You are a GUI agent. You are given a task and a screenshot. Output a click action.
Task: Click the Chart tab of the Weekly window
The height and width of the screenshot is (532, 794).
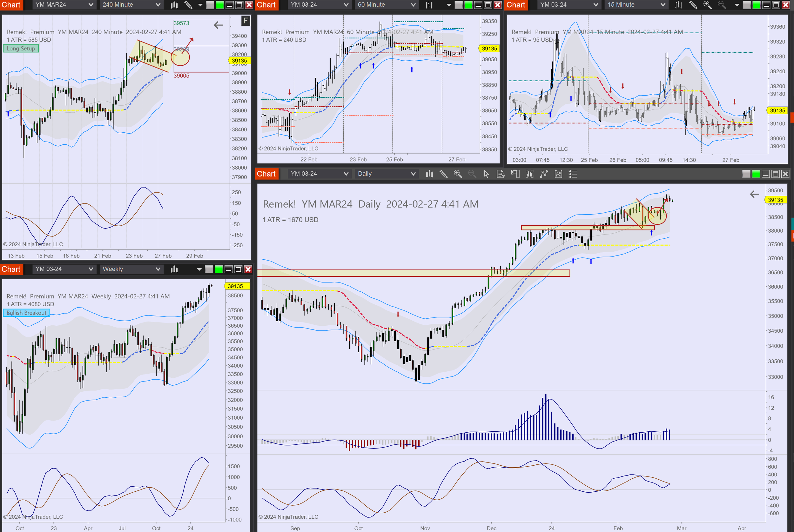pyautogui.click(x=11, y=269)
